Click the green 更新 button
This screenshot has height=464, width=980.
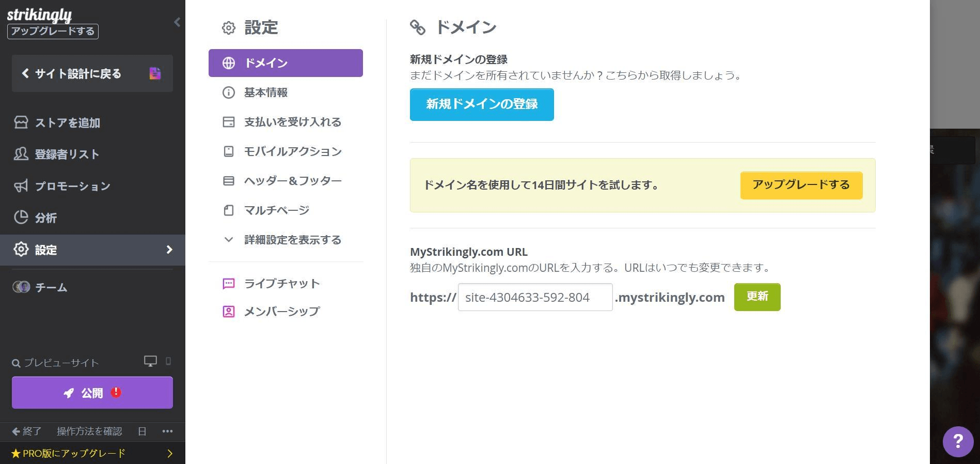click(757, 297)
